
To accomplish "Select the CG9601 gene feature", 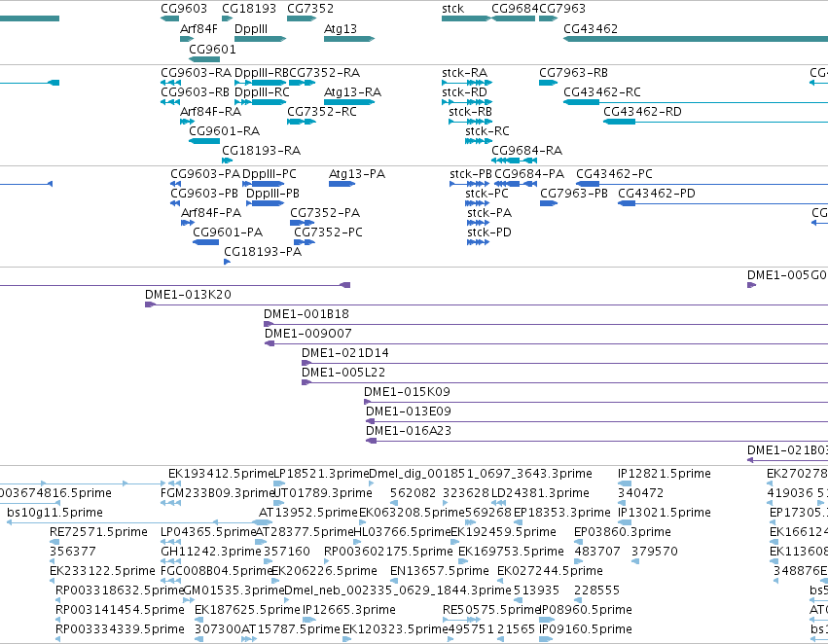I will 204,59.
